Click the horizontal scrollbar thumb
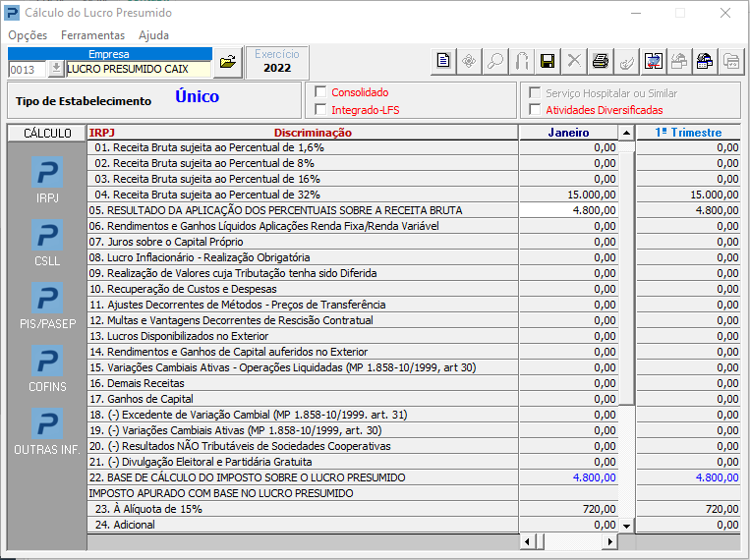 [x=540, y=542]
